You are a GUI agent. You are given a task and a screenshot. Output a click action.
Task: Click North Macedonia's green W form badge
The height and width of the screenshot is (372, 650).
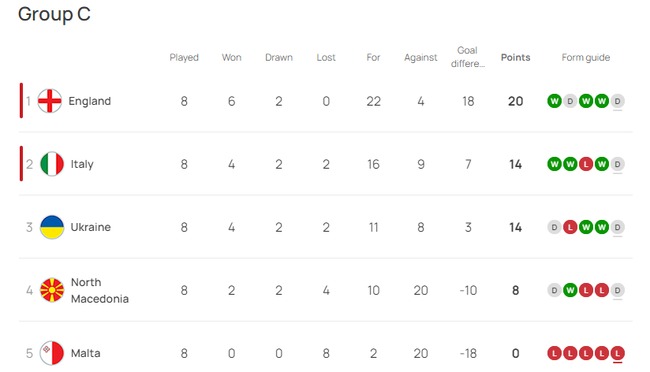570,290
